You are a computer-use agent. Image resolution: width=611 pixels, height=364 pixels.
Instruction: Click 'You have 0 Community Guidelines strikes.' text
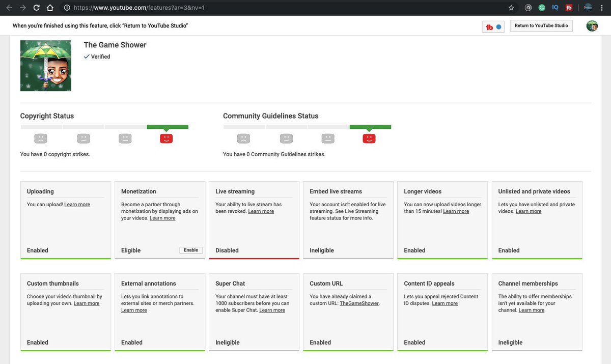point(274,154)
